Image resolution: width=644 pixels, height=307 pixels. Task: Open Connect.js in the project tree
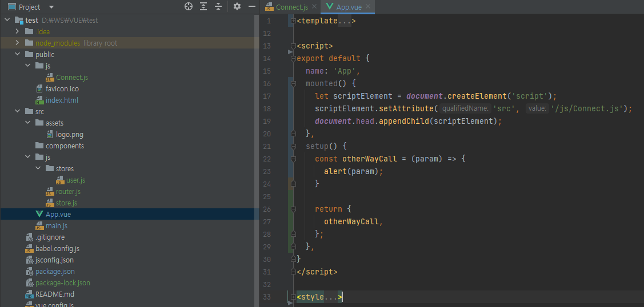point(72,78)
